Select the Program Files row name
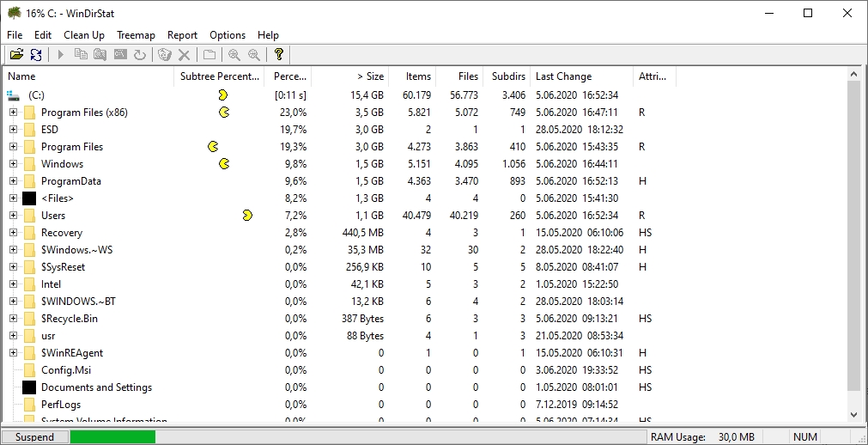The height and width of the screenshot is (445, 868). (x=72, y=147)
